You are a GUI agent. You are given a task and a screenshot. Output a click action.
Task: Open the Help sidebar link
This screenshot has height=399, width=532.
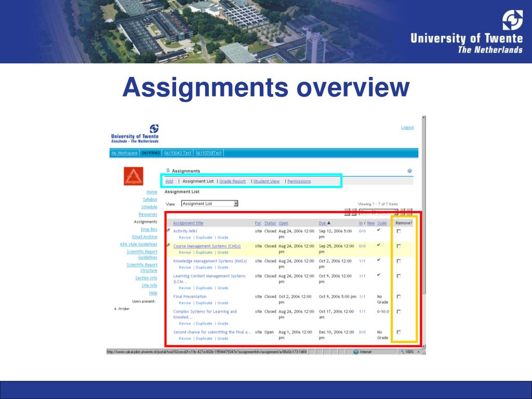coord(153,293)
